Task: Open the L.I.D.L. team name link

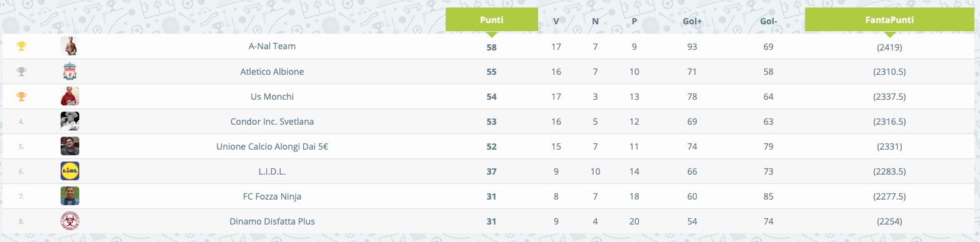Action: 272,172
